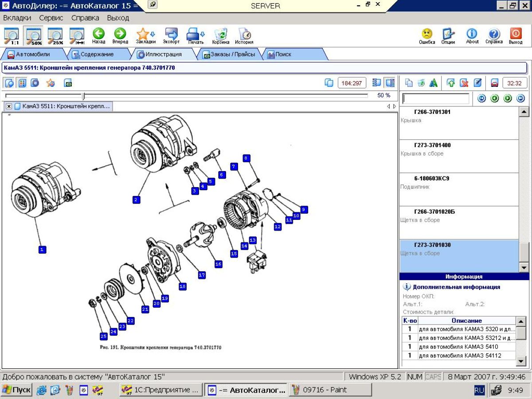This screenshot has width=532, height=399.
Task: Select the 50% zoom button
Action: tap(34, 36)
